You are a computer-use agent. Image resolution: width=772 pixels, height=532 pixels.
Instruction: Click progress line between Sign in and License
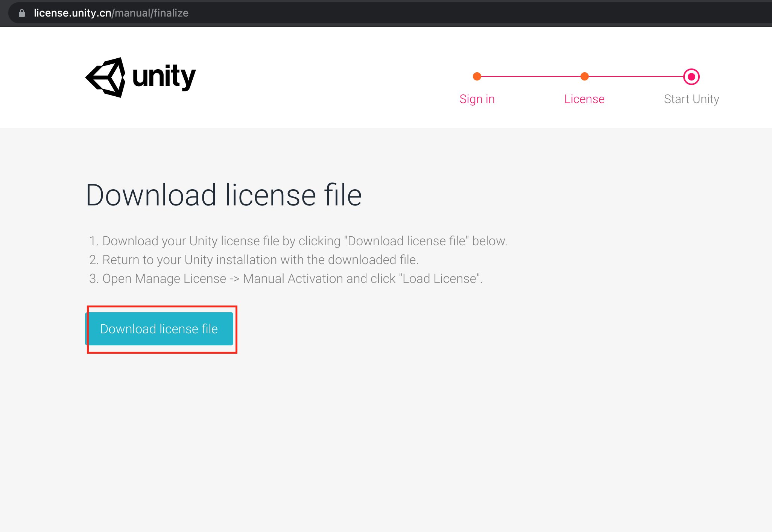point(530,76)
